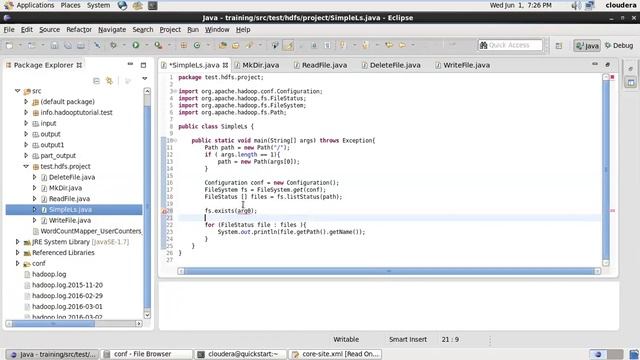Click the Open Task folder icon
640x360 pixels.
point(236,45)
